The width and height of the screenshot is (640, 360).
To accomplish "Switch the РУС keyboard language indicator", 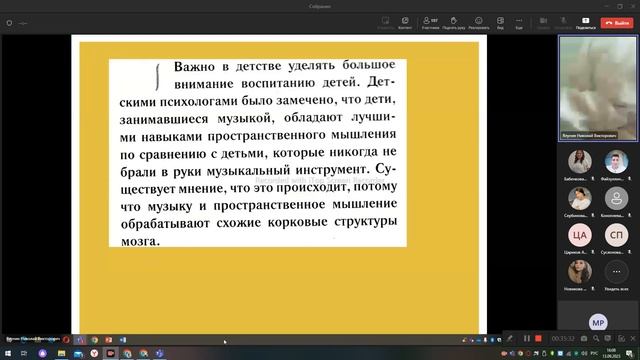I will pos(595,353).
